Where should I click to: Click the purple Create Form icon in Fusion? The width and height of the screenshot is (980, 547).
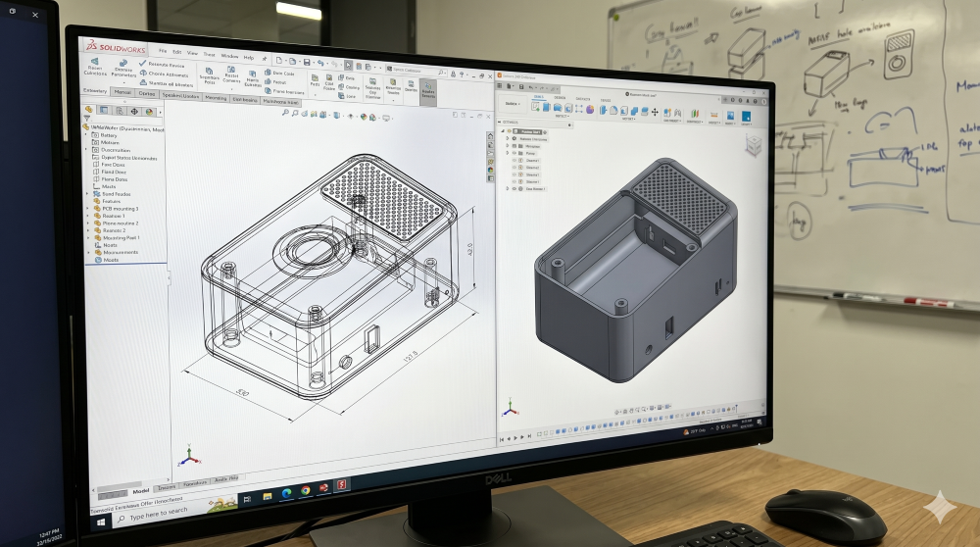[590, 110]
